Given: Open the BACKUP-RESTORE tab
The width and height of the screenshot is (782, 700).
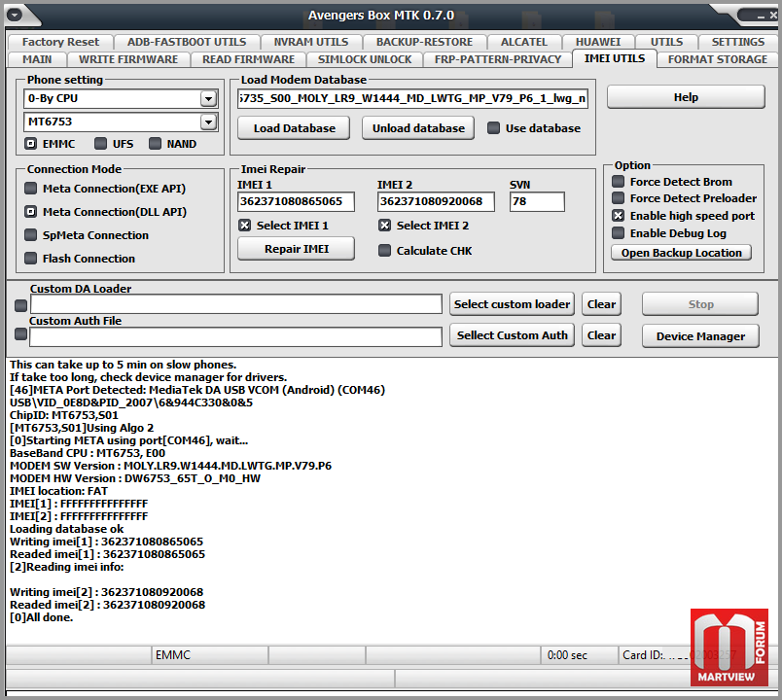Looking at the screenshot, I should tap(424, 42).
